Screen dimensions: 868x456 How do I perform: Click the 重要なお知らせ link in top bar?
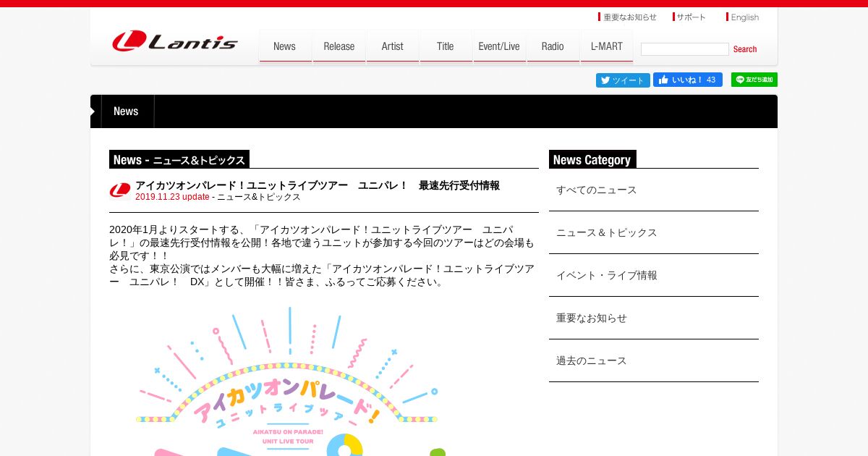point(628,17)
